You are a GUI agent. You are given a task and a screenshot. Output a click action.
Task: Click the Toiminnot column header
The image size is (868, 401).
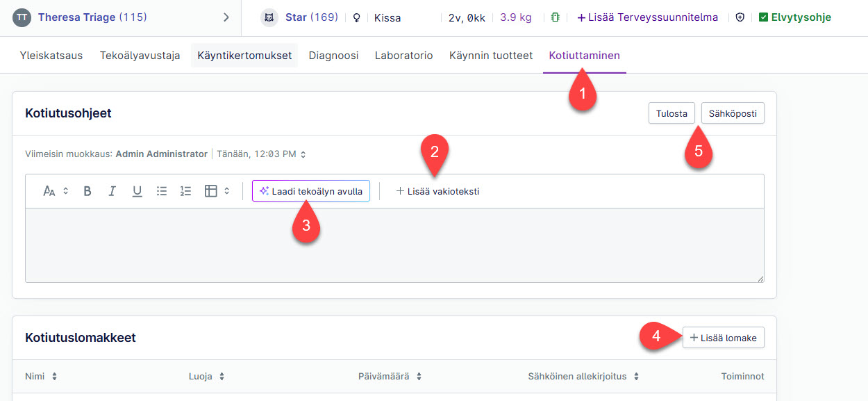[x=742, y=376]
